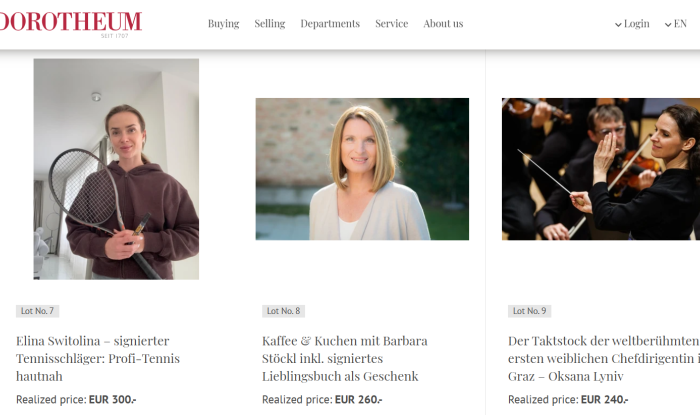Open the Buying menu
Viewport: 700px width, 415px height.
[223, 24]
